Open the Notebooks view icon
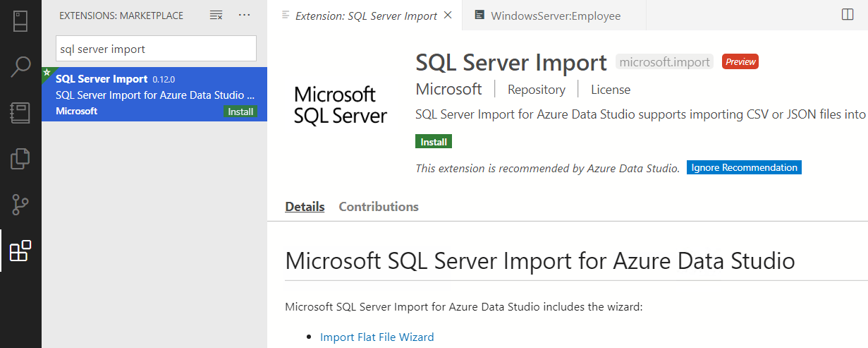Viewport: 868px width, 348px height. 20,113
